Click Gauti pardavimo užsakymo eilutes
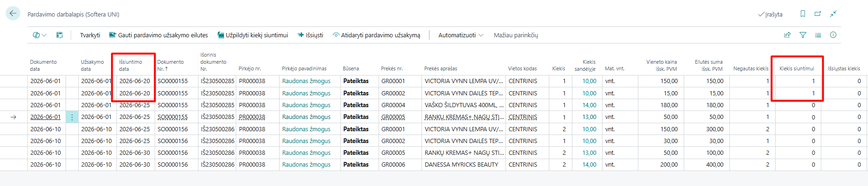 (158, 35)
